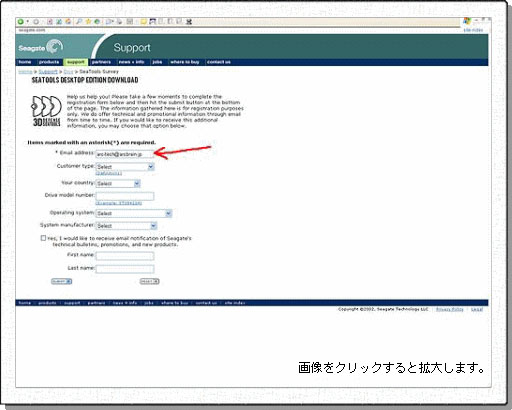Image resolution: width=512 pixels, height=410 pixels.
Task: Click the Seagate logo in the header
Action: pyautogui.click(x=41, y=48)
